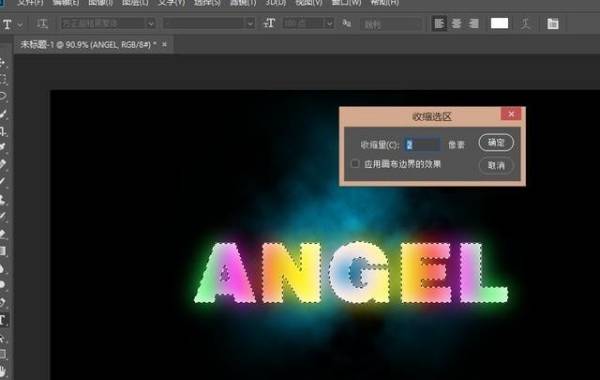
Task: Select the Clone Stamp tool
Action: tap(3, 199)
